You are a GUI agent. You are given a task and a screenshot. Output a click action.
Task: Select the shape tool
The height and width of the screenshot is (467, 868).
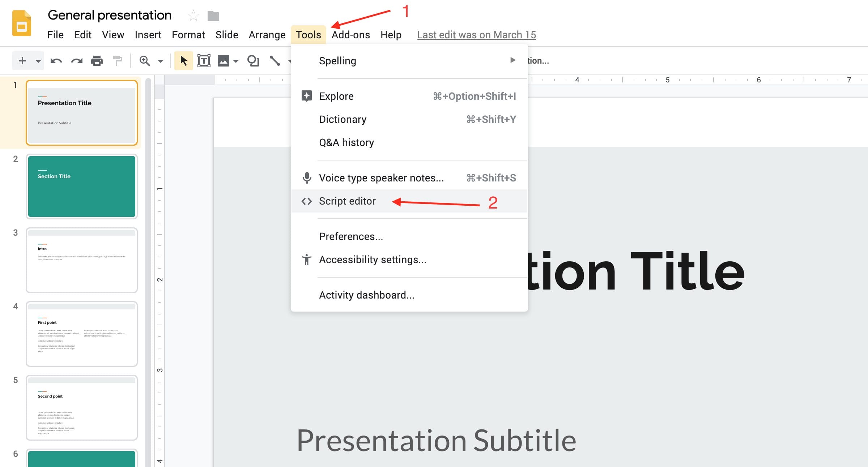tap(253, 60)
